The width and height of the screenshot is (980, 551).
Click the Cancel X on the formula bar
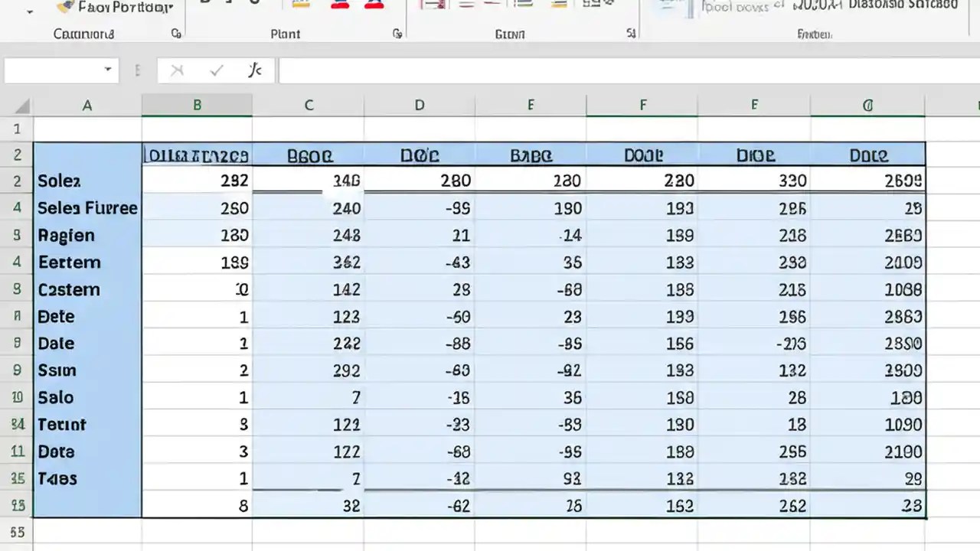(x=177, y=70)
